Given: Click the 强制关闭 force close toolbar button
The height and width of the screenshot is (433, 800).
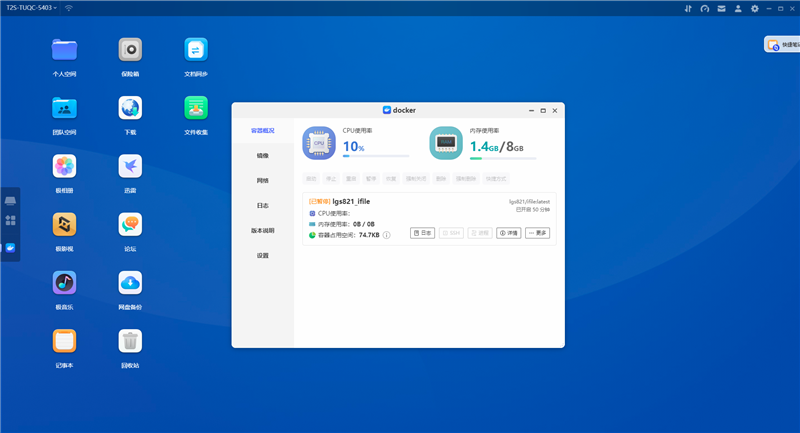Looking at the screenshot, I should [x=416, y=179].
